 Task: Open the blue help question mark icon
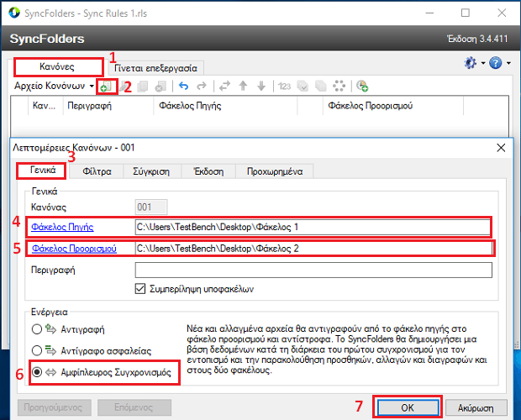click(x=496, y=63)
